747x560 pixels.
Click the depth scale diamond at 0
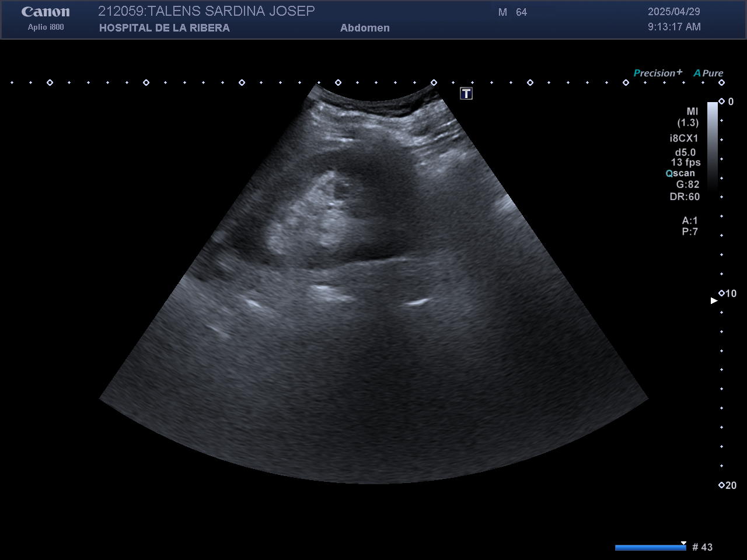[721, 101]
